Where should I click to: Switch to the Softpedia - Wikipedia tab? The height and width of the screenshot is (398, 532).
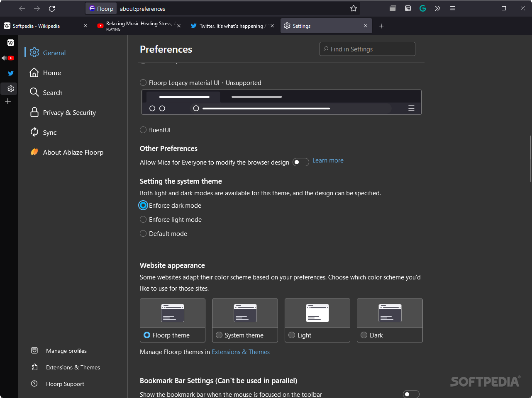pyautogui.click(x=46, y=26)
